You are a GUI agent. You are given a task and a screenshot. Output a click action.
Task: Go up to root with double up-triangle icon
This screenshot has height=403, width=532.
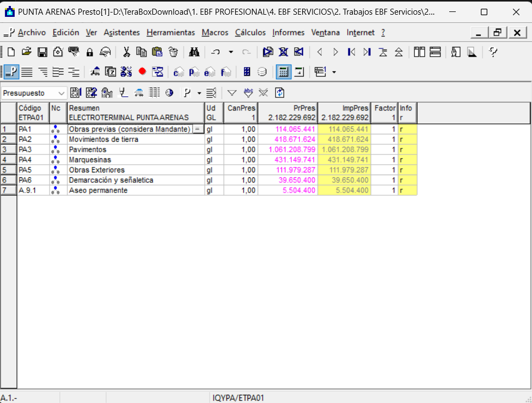tap(399, 52)
